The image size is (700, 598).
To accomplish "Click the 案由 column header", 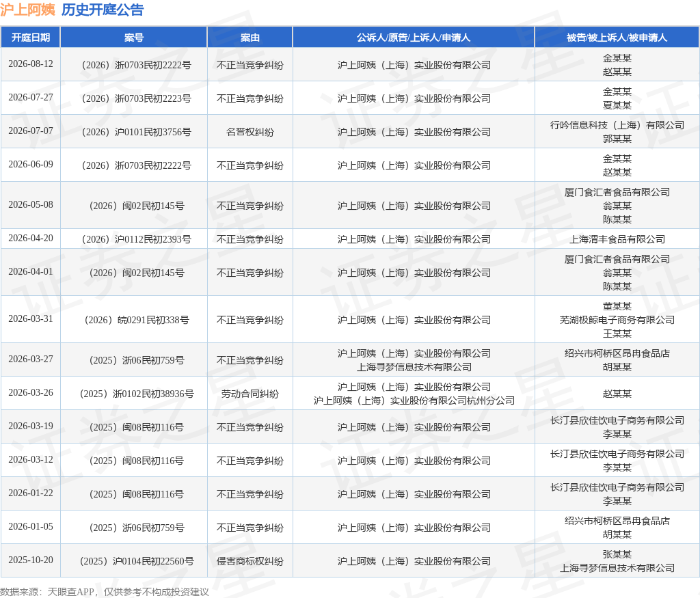I will coord(250,38).
